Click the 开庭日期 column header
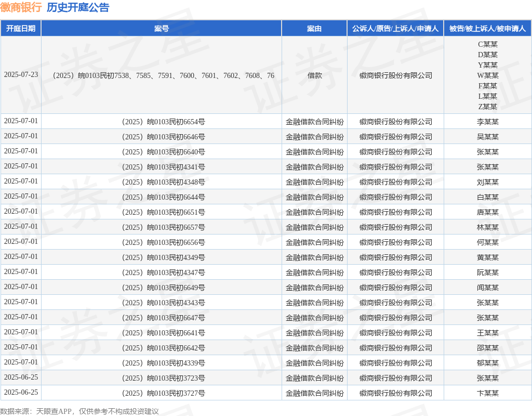The width and height of the screenshot is (532, 416). 21,29
